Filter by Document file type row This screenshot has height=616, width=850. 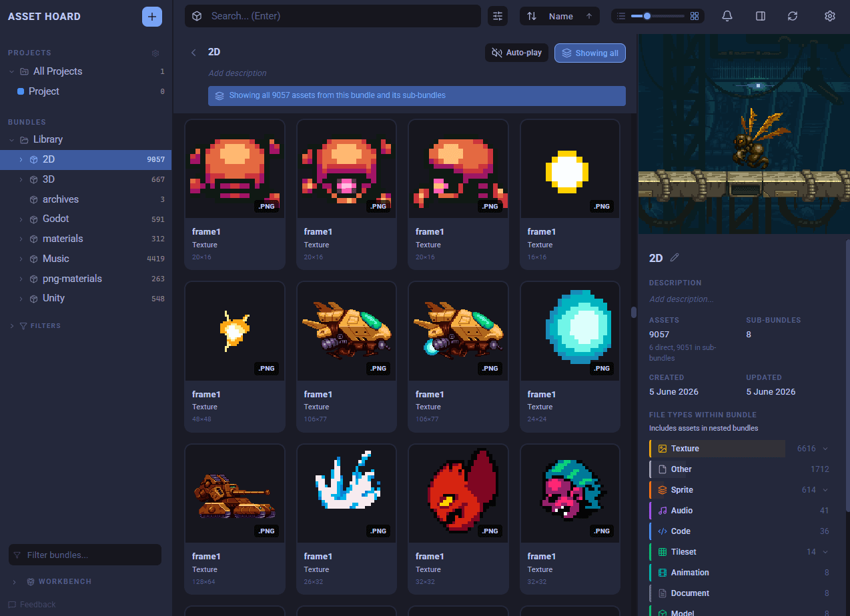[x=740, y=593]
